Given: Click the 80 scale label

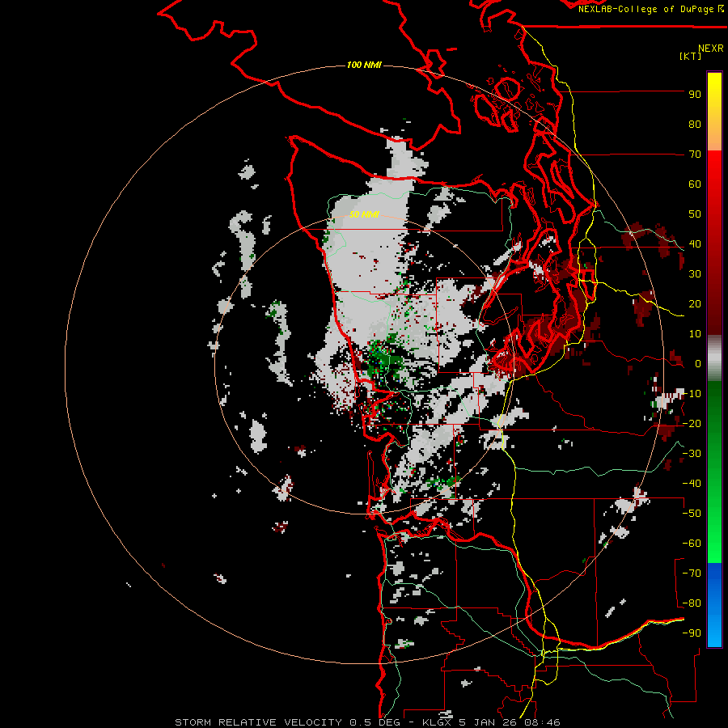Looking at the screenshot, I should [x=695, y=125].
